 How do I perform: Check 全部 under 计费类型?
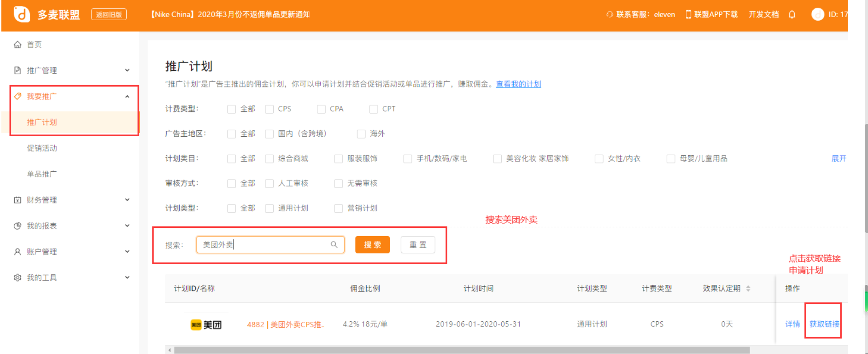[x=231, y=109]
